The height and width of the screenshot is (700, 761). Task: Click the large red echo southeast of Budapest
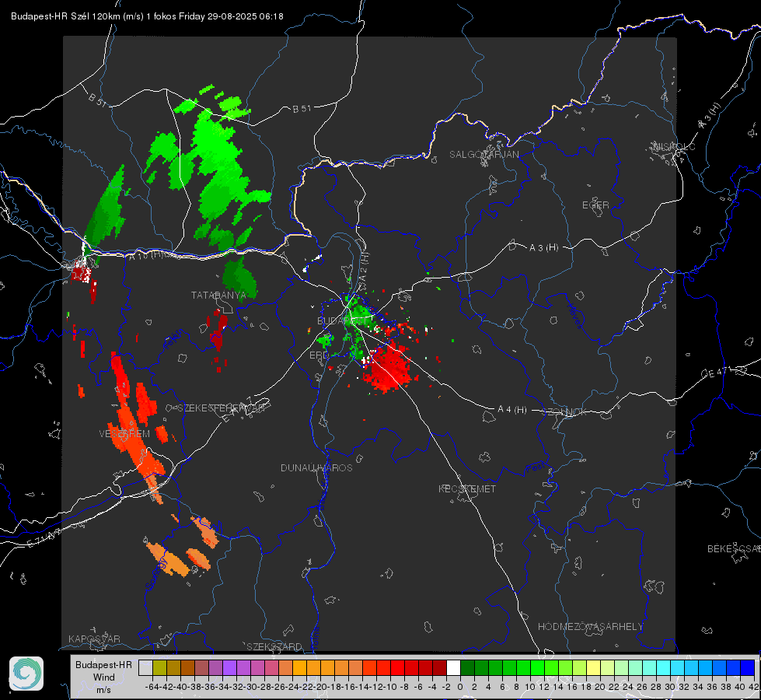click(389, 368)
